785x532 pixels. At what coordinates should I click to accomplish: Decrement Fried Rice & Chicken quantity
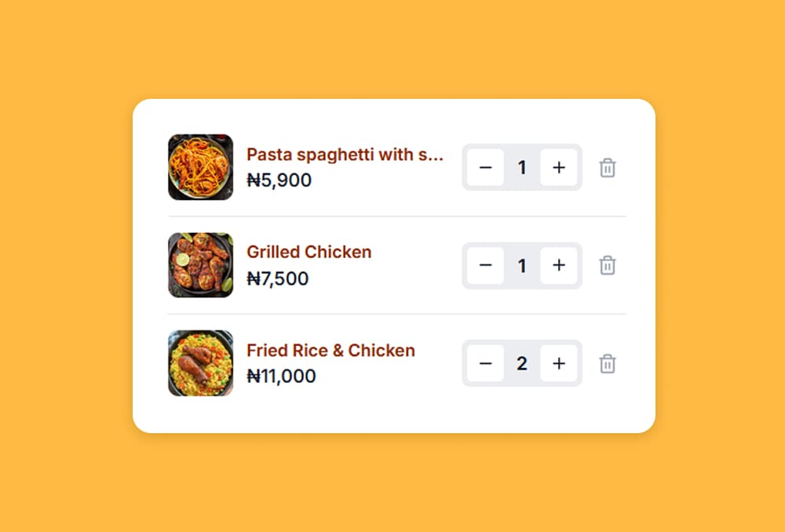click(486, 363)
